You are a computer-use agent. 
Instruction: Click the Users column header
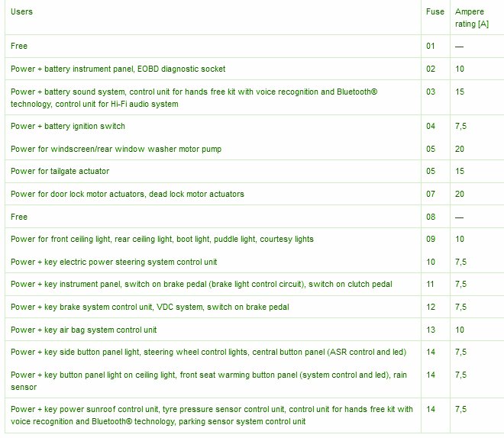tap(21, 12)
